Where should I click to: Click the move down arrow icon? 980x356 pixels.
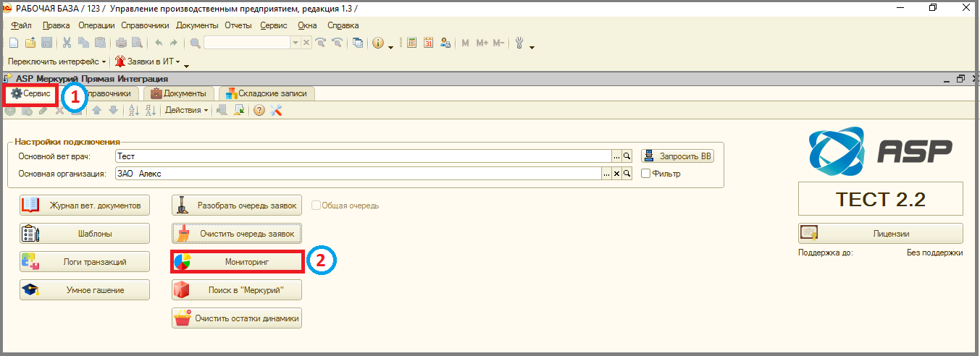coord(113,110)
